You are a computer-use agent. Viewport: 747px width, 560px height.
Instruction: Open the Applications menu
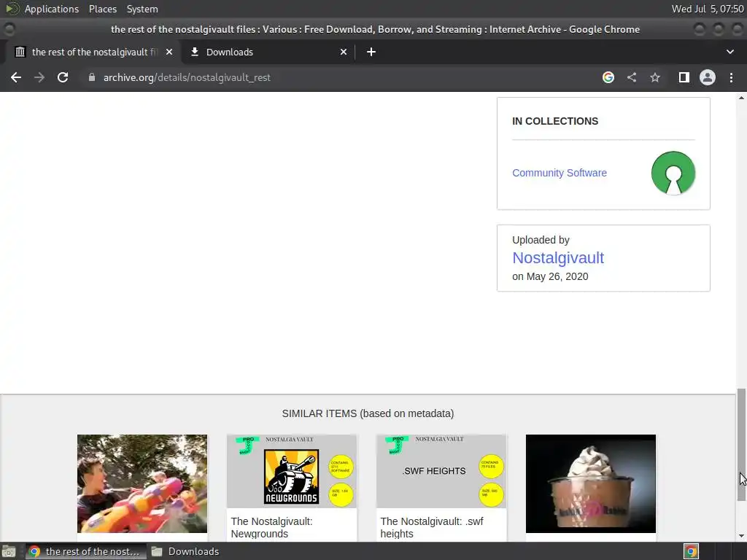[x=52, y=9]
